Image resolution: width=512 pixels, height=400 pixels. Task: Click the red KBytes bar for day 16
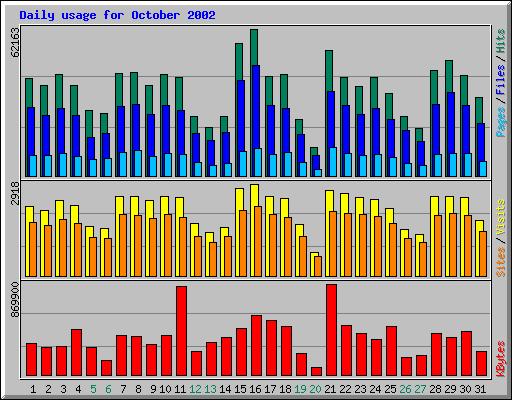256,345
